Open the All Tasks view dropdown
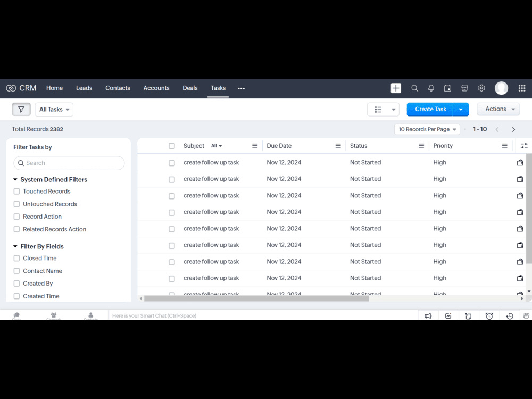 [x=54, y=109]
